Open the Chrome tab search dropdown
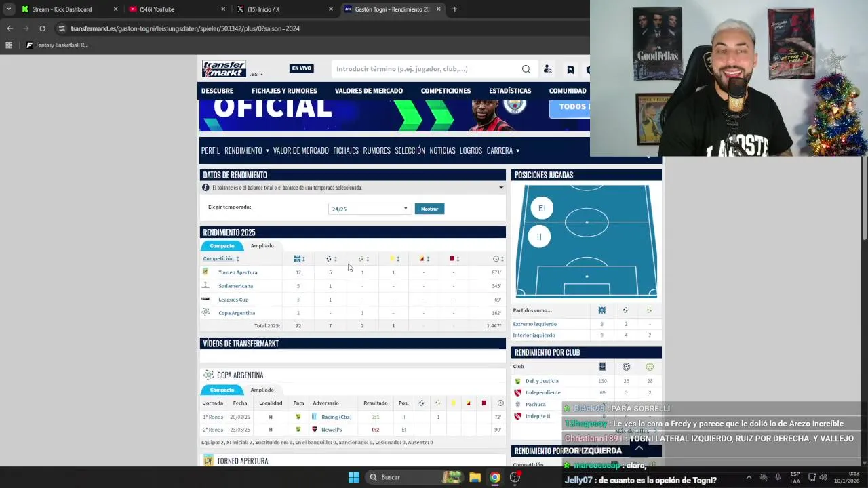The width and height of the screenshot is (868, 488). (9, 9)
